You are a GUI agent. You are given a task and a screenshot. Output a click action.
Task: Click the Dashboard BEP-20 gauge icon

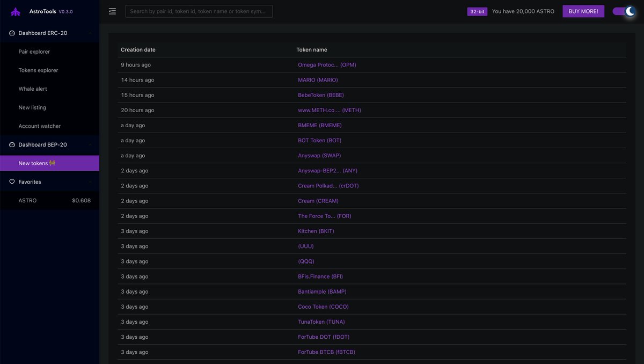tap(12, 145)
